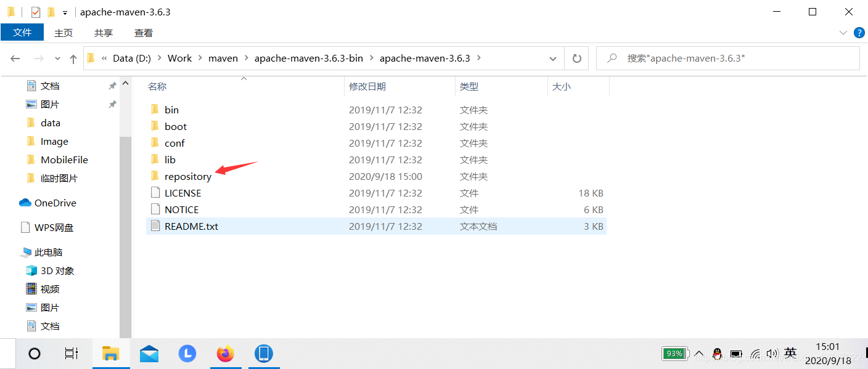This screenshot has height=369, width=868.
Task: Switch to the 主页 tab
Action: 63,33
